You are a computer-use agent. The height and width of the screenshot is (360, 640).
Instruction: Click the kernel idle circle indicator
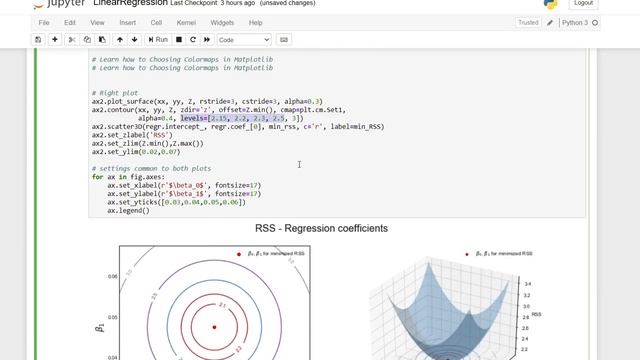tap(595, 23)
